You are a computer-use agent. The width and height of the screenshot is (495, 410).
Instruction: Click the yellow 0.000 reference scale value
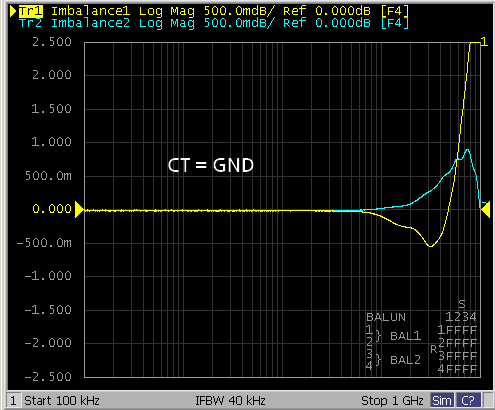[52, 209]
